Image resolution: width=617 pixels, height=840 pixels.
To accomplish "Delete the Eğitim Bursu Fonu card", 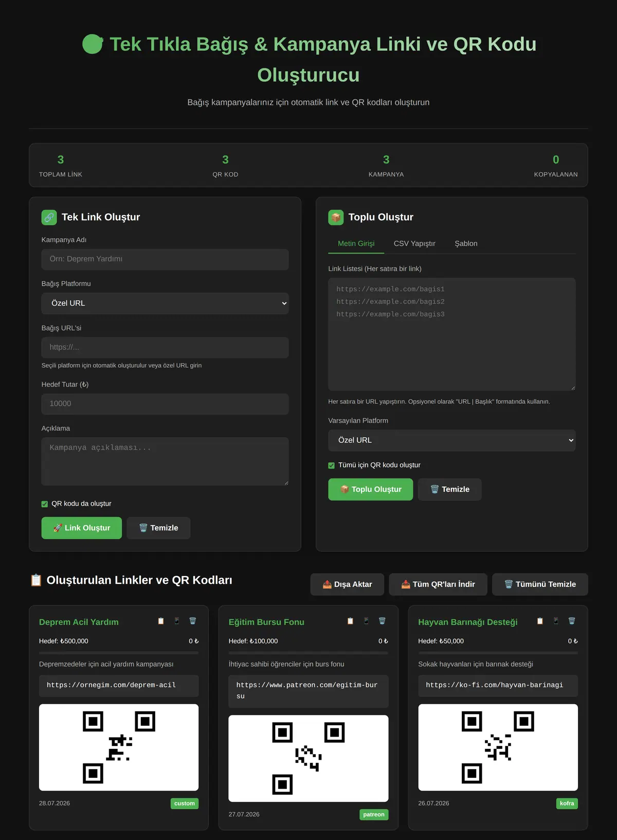I will [382, 621].
